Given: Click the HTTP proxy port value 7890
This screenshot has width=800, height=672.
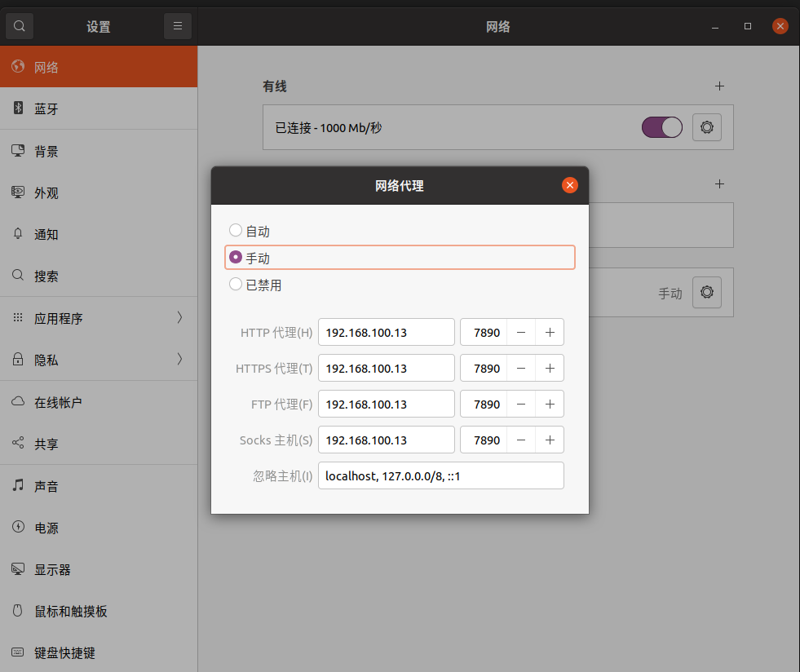Looking at the screenshot, I should (487, 333).
